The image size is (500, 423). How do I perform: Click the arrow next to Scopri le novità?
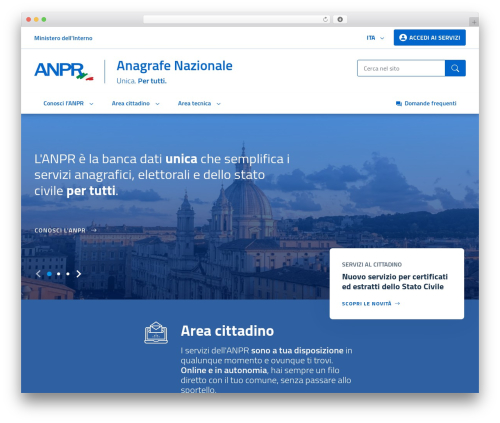(397, 304)
